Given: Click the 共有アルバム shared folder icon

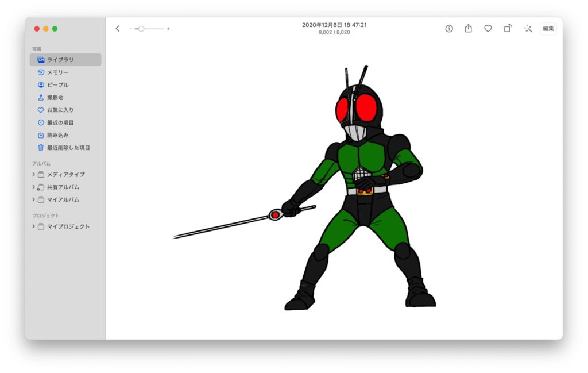Looking at the screenshot, I should point(41,187).
